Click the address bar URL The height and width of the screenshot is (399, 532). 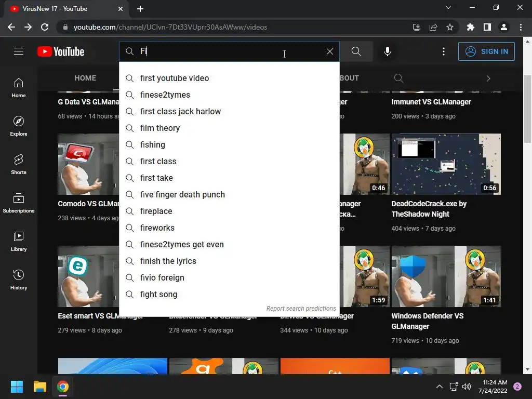pos(170,27)
